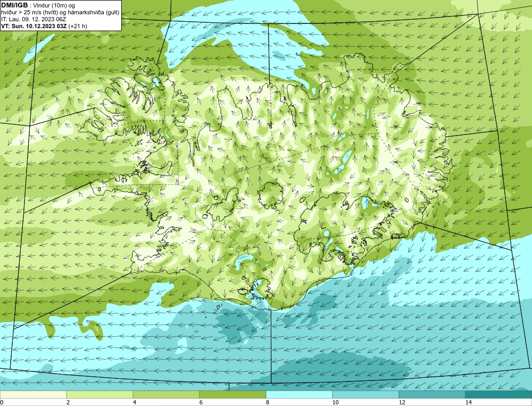Click the 'IT: Lau. 09. 12. 2023 06Z' line
Image resolution: width=532 pixels, height=406 pixels.
(34, 19)
